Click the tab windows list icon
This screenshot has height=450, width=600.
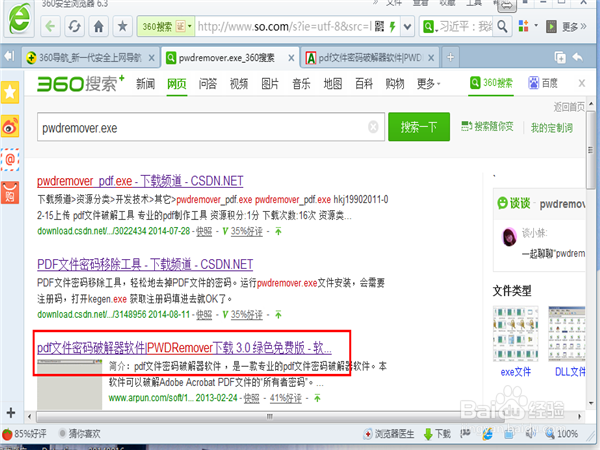(x=560, y=57)
